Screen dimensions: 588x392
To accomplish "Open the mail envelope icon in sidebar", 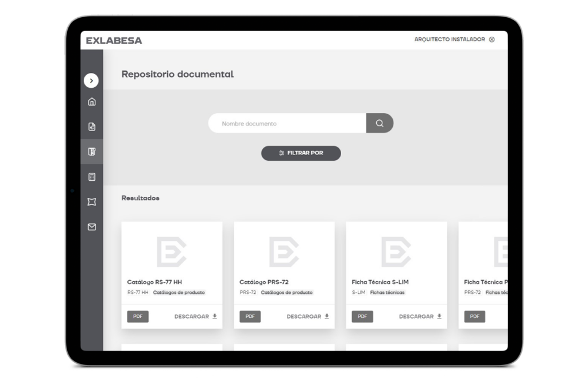I will click(92, 227).
